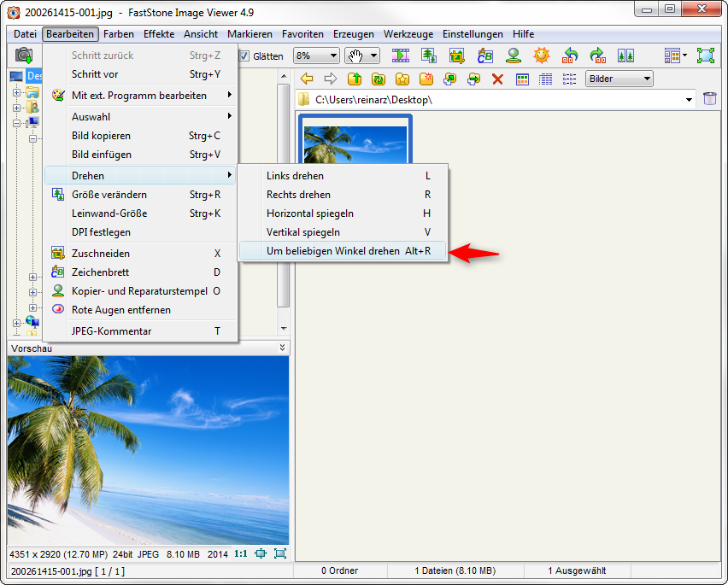Screen dimensions: 728x585
Task: Open the Effekte menu
Action: click(x=159, y=34)
